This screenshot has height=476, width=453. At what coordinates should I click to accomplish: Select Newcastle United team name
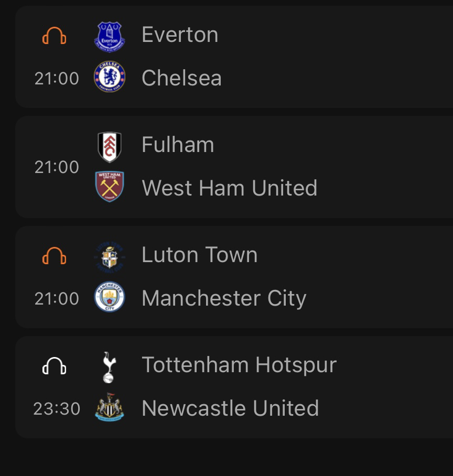coord(230,408)
